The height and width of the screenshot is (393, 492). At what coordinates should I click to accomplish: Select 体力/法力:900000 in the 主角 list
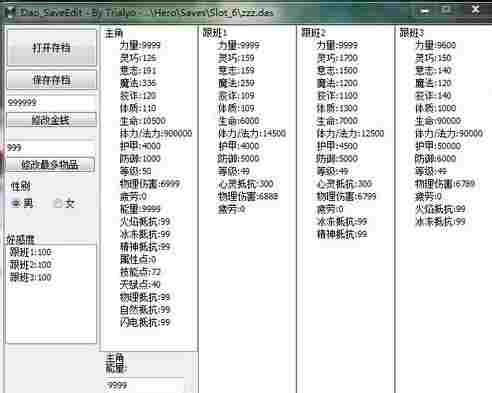[x=156, y=133]
